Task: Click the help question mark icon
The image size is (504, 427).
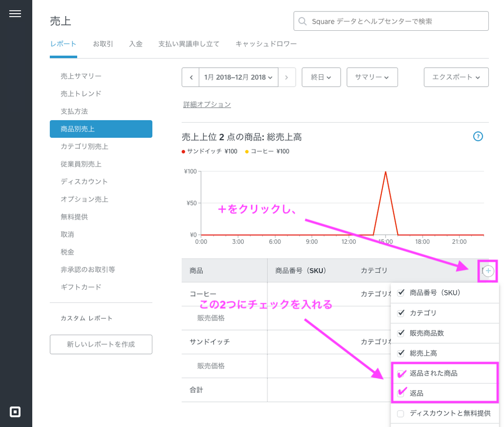Action: pos(478,136)
